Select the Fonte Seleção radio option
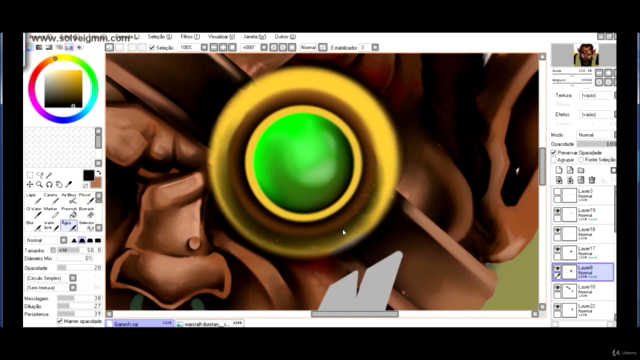Viewport: 640px width, 360px height. [x=581, y=160]
